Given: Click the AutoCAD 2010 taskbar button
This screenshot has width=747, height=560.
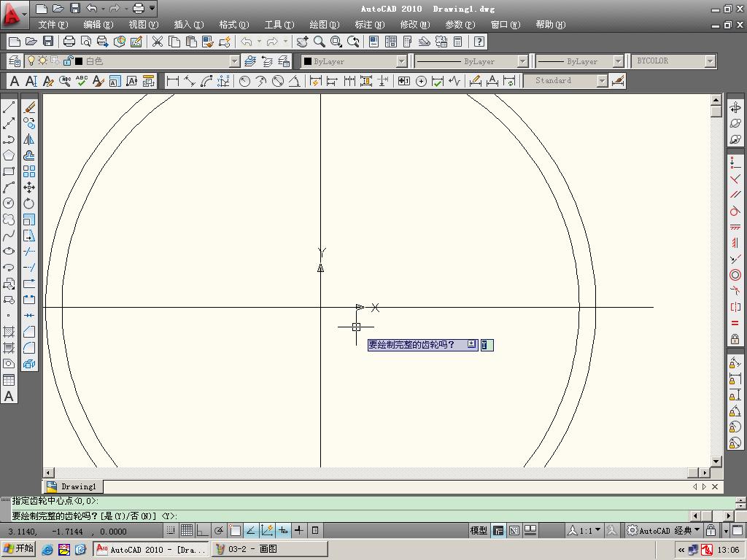Looking at the screenshot, I should (x=151, y=549).
